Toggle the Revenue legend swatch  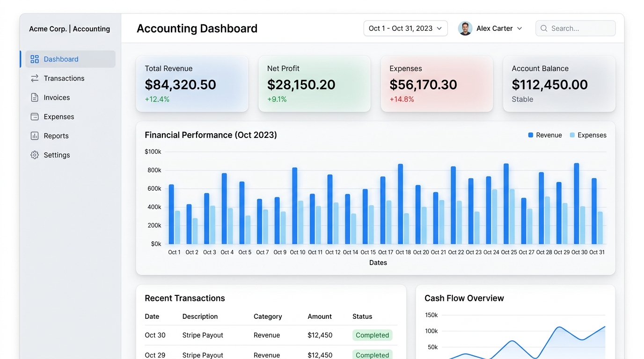point(531,135)
